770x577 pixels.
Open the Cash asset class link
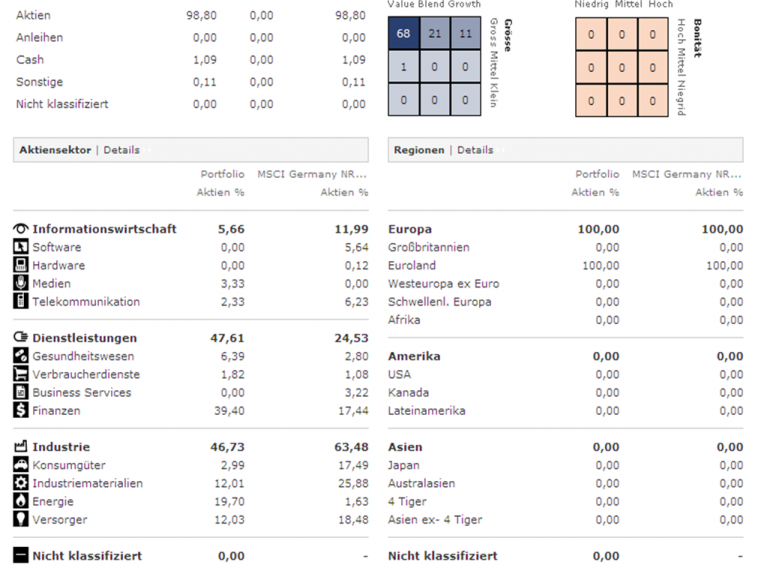click(x=30, y=59)
